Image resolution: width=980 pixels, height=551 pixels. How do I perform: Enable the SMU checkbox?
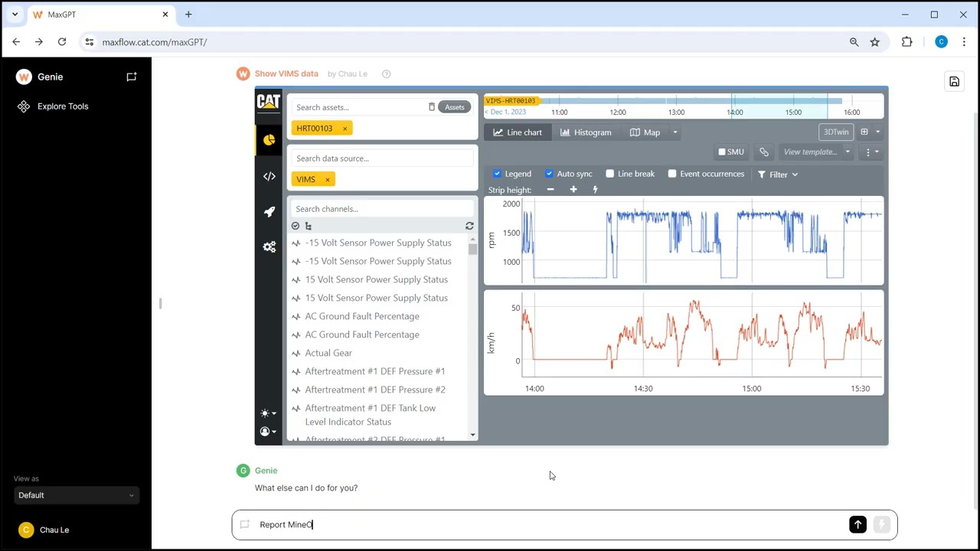(x=721, y=152)
